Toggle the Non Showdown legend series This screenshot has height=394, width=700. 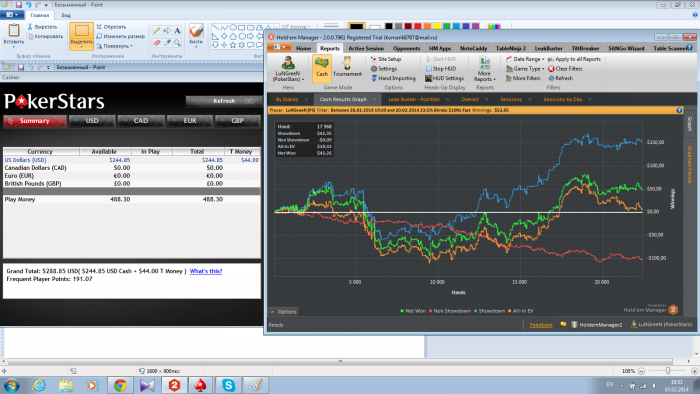(x=450, y=311)
